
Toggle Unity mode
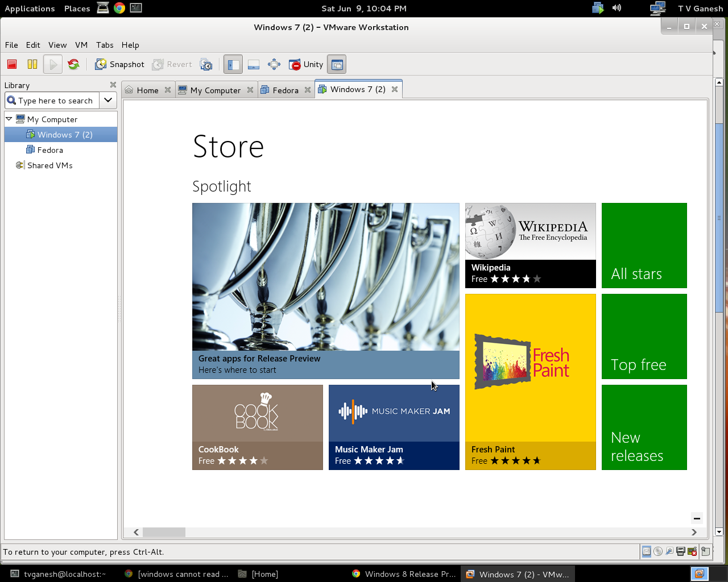coord(306,64)
